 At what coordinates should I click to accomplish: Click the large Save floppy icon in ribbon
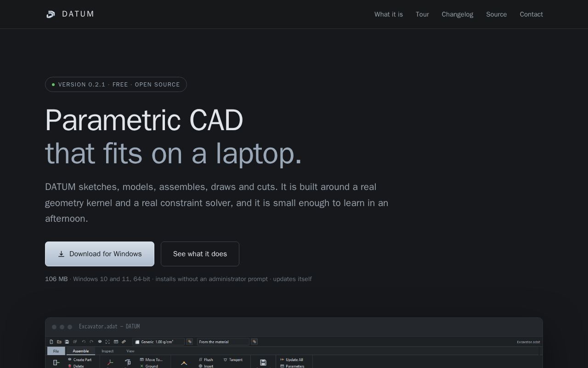point(263,362)
